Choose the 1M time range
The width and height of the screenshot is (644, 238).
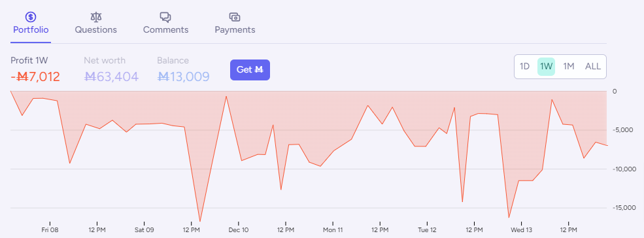pyautogui.click(x=568, y=67)
